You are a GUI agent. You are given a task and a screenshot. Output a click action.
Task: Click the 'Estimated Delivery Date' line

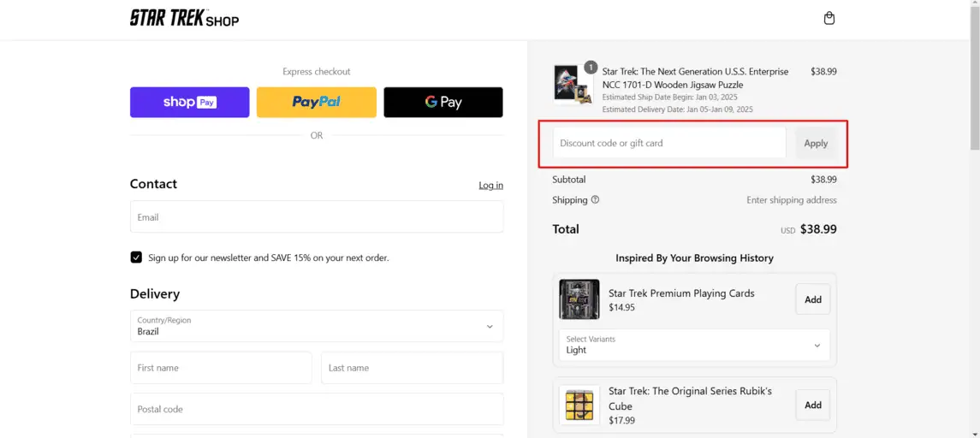pos(677,109)
